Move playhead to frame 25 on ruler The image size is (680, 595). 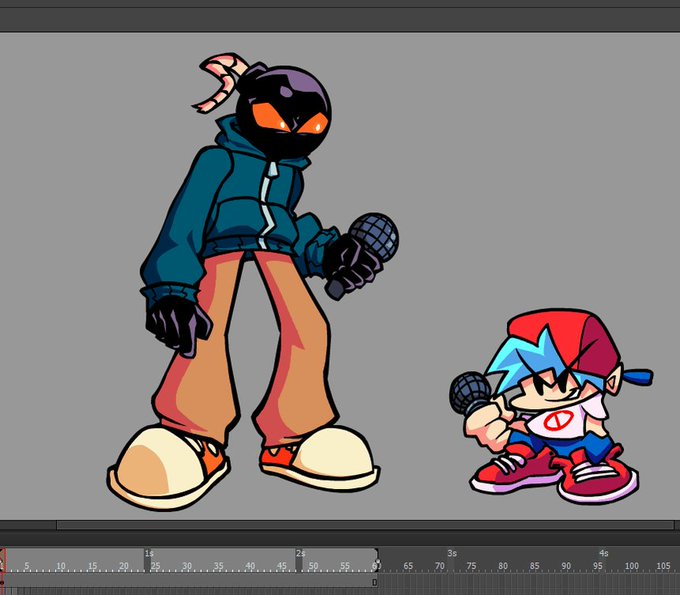tap(155, 566)
